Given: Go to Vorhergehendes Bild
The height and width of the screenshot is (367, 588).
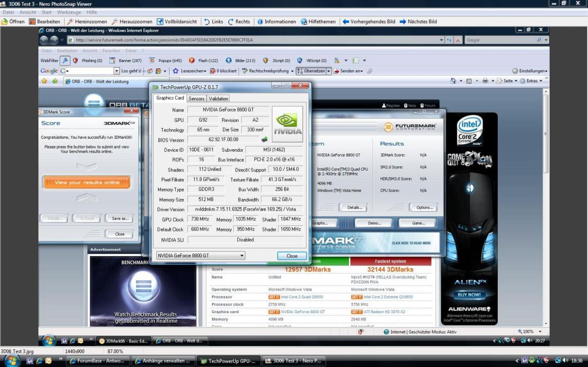Looking at the screenshot, I should pyautogui.click(x=369, y=22).
